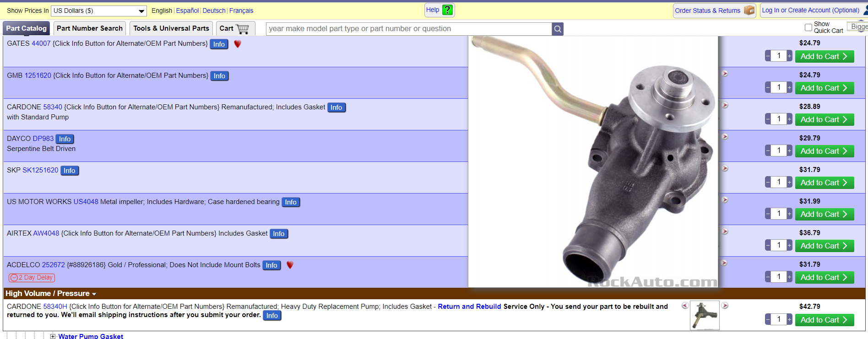Increase quantity for GATES 44007
The width and height of the screenshot is (868, 339).
click(790, 56)
